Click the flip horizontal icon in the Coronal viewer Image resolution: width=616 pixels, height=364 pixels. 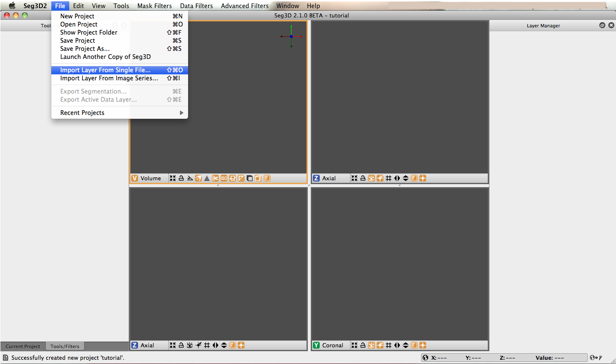(x=397, y=345)
